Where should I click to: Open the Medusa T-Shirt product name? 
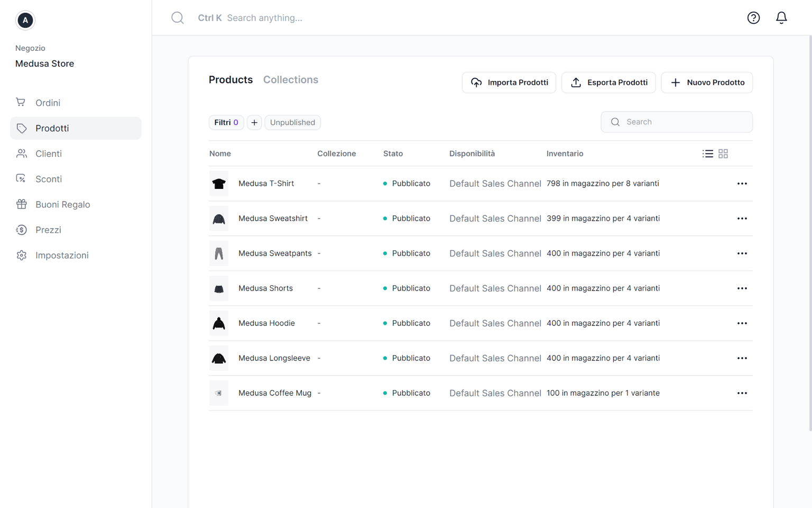click(266, 184)
